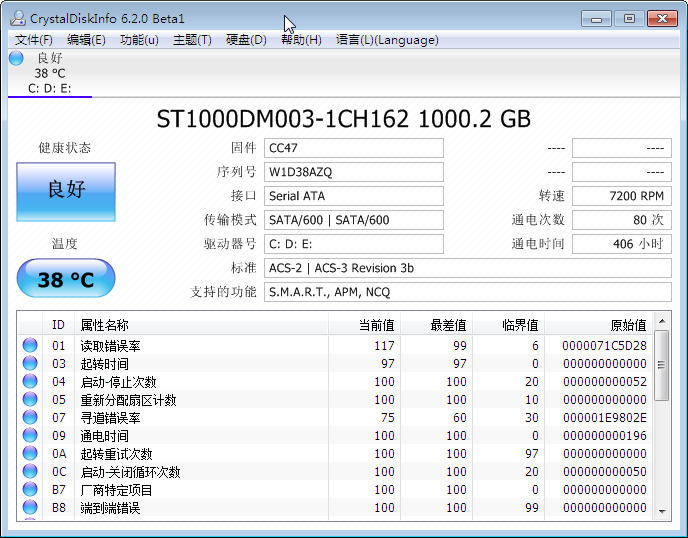Click the ID column header
Viewport: 688px width, 538px height.
coord(58,325)
